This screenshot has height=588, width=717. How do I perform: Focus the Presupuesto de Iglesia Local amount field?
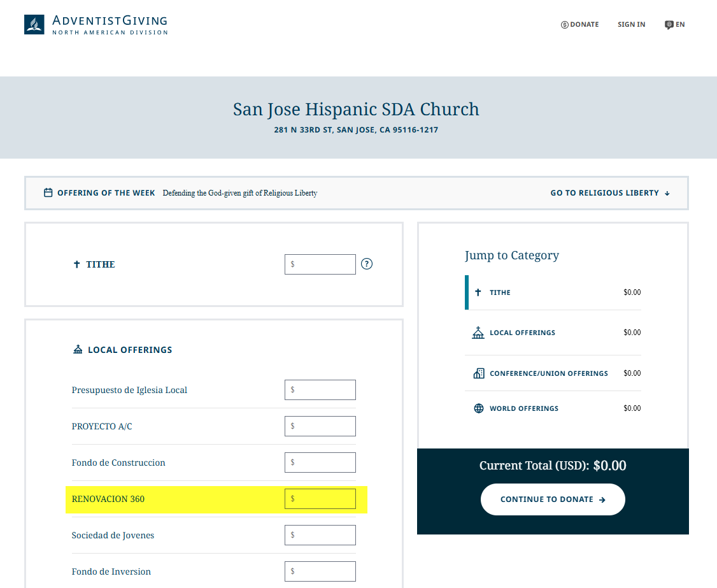coord(320,390)
